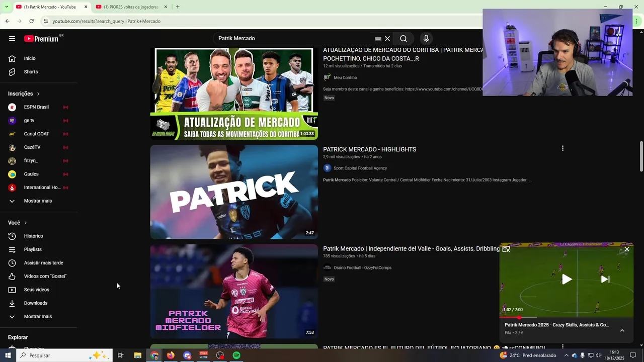Image resolution: width=644 pixels, height=362 pixels.
Task: Open the Windows Start menu
Action: 8,355
